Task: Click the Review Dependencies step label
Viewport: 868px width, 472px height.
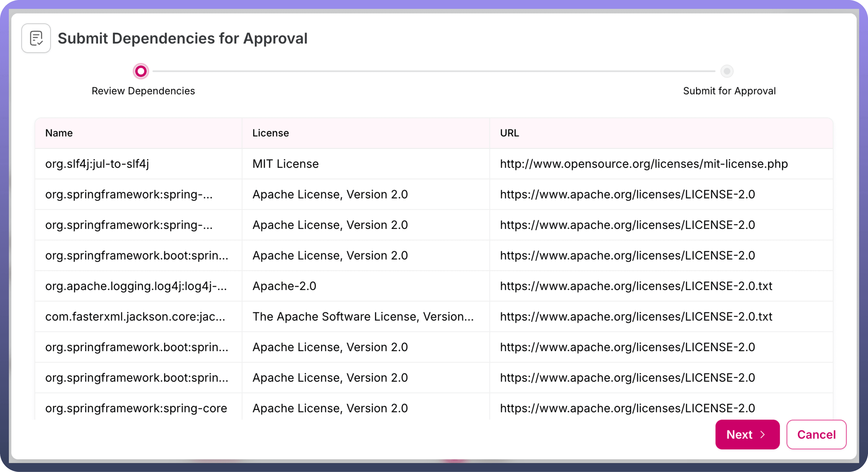Action: click(143, 91)
